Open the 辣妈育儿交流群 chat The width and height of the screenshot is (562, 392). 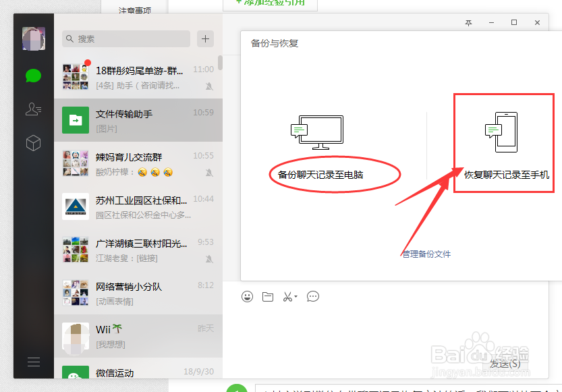138,163
